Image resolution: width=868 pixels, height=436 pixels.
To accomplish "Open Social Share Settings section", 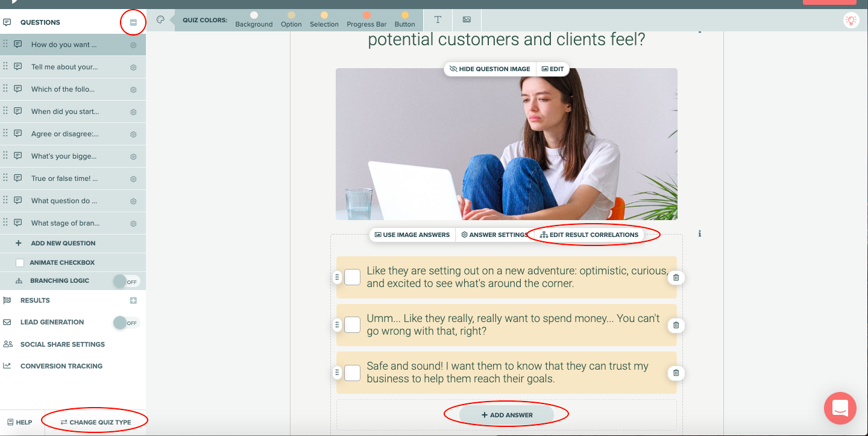I will (x=63, y=344).
